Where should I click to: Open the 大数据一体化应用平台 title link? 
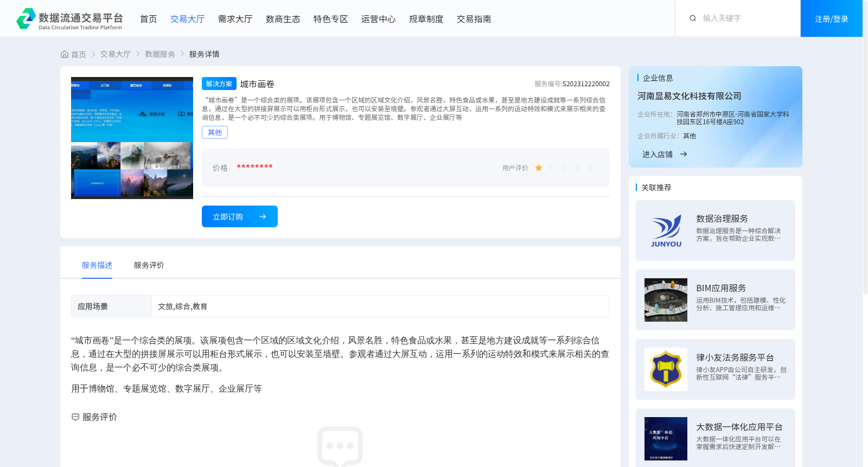tap(739, 427)
